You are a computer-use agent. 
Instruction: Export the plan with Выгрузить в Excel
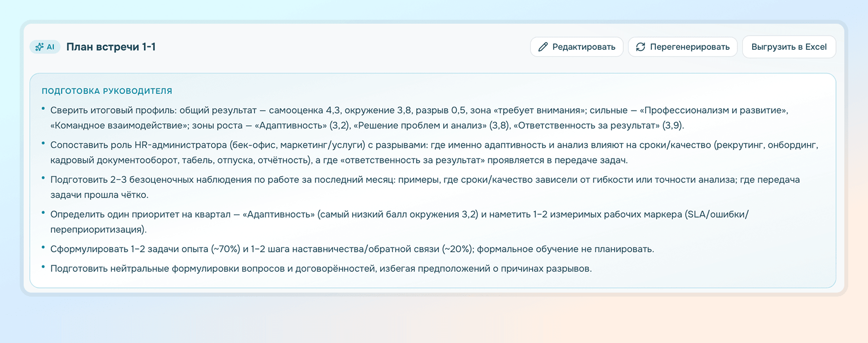(789, 47)
